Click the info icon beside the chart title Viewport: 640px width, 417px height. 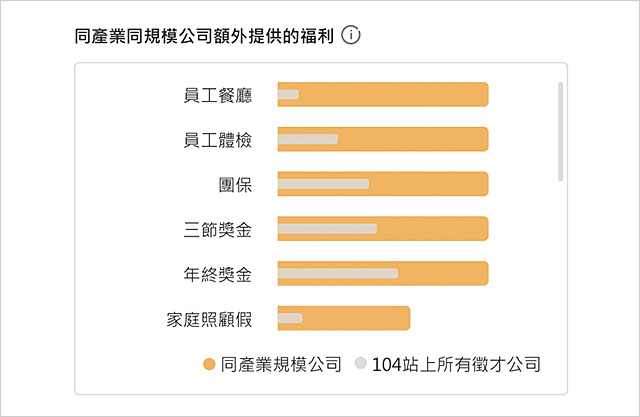[x=351, y=35]
